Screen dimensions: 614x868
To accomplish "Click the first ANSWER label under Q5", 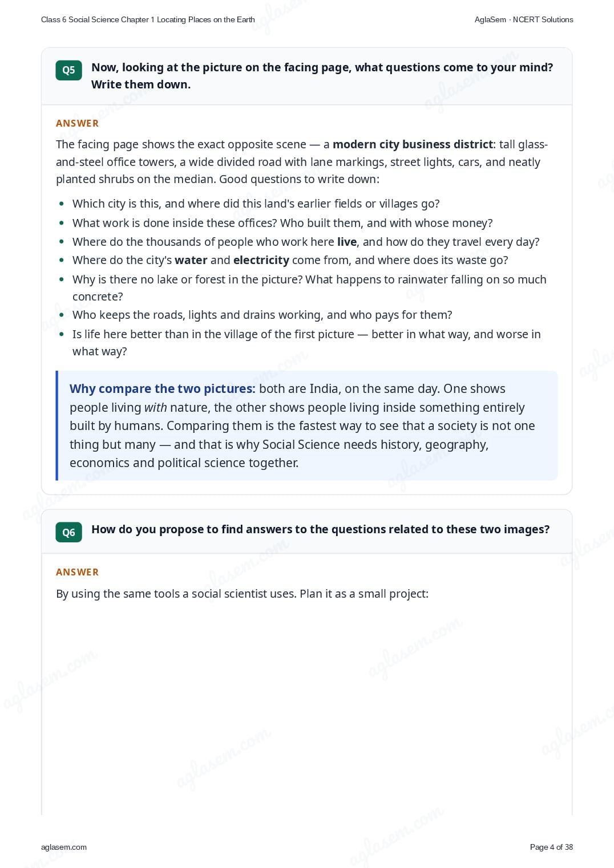I will click(77, 123).
